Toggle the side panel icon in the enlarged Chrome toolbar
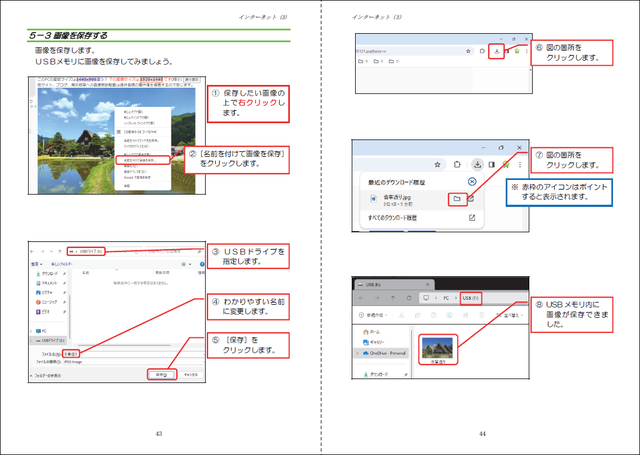 [x=492, y=164]
